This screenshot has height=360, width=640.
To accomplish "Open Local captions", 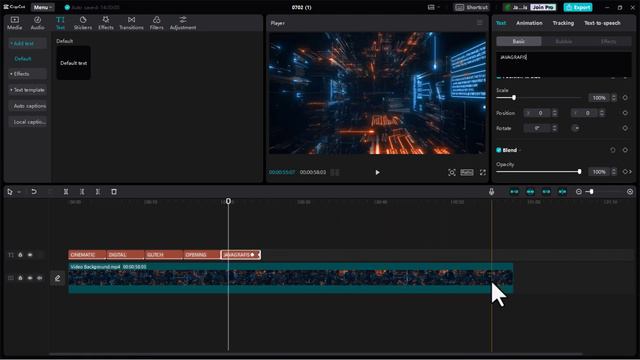I will click(x=27, y=122).
